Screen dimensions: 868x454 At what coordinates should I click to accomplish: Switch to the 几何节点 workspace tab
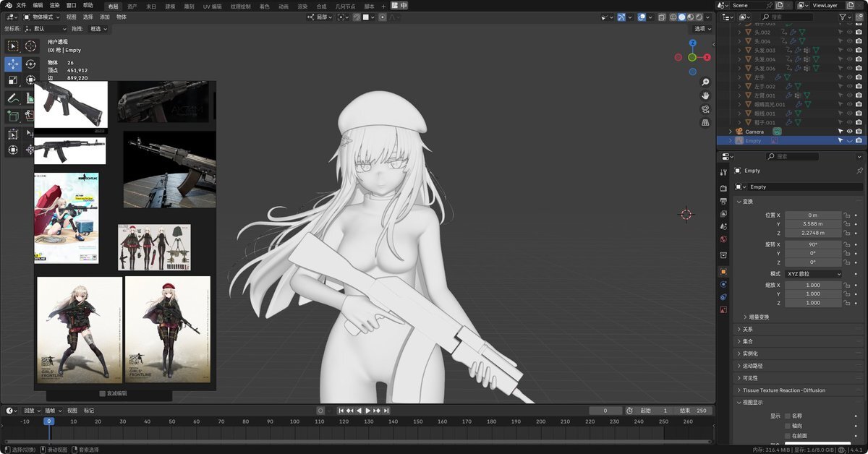click(x=346, y=6)
